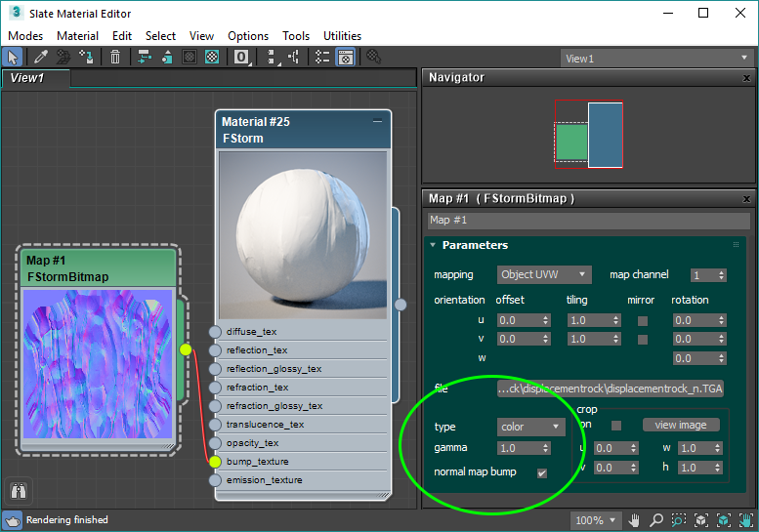Assign material to selection icon
Viewport: 759px width, 532px height.
(x=86, y=57)
